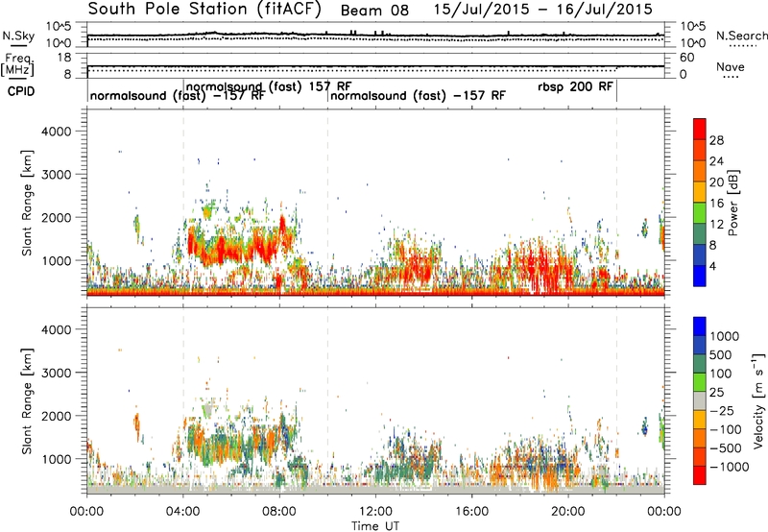Click the "Time UT" axis title
Screen dimensions: 768x532
click(x=375, y=526)
